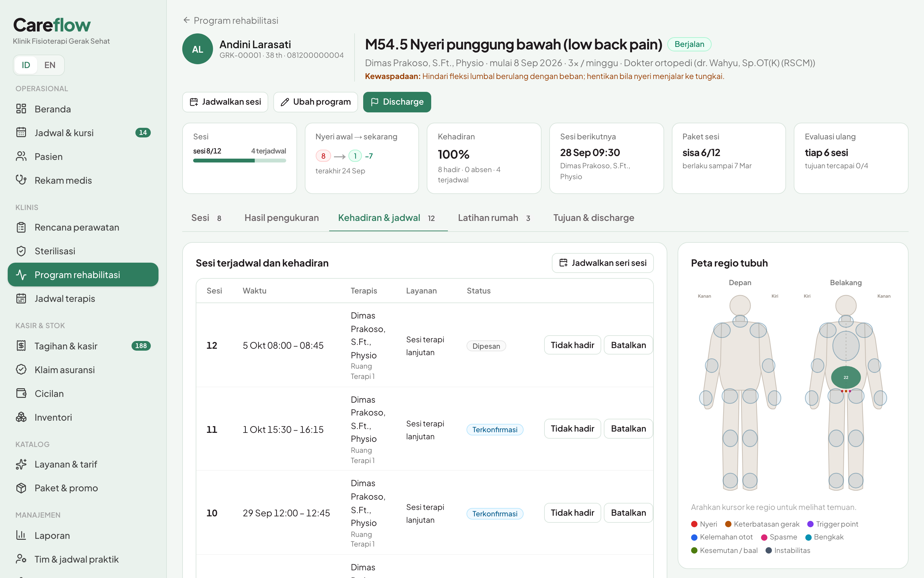This screenshot has height=578, width=924.
Task: Open Rekam medis stethoscope icon
Action: [x=21, y=180]
